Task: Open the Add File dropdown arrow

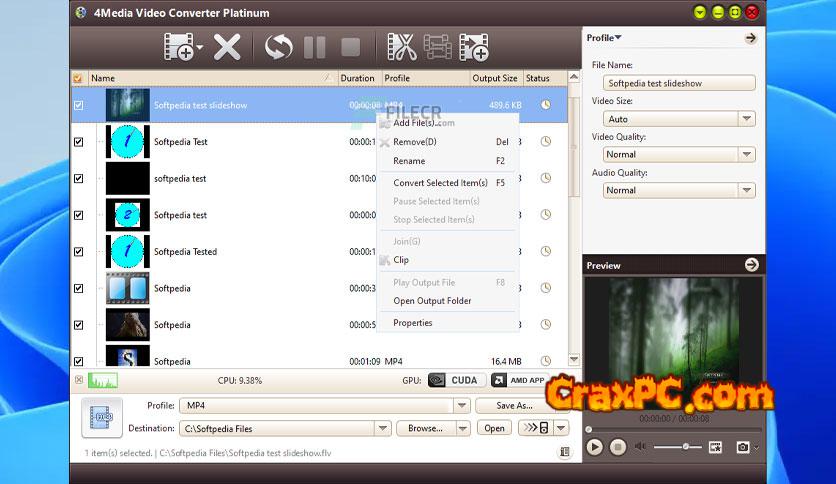Action: pos(199,47)
